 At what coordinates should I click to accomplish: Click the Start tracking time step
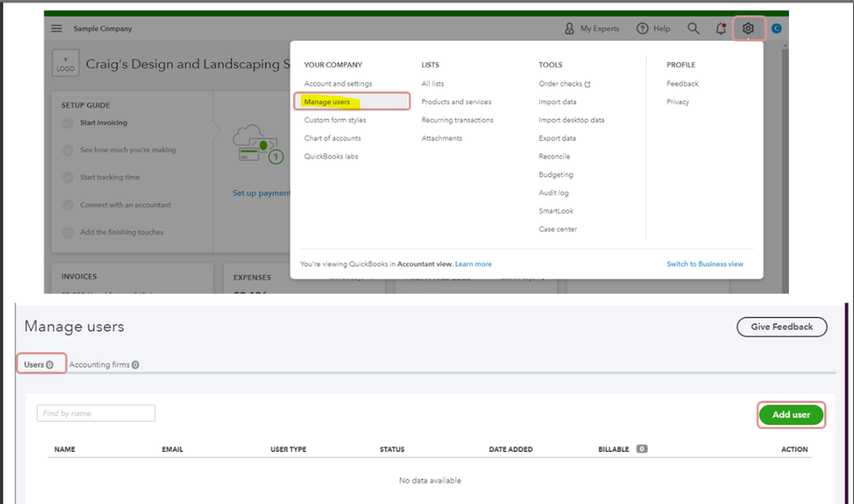coord(109,178)
